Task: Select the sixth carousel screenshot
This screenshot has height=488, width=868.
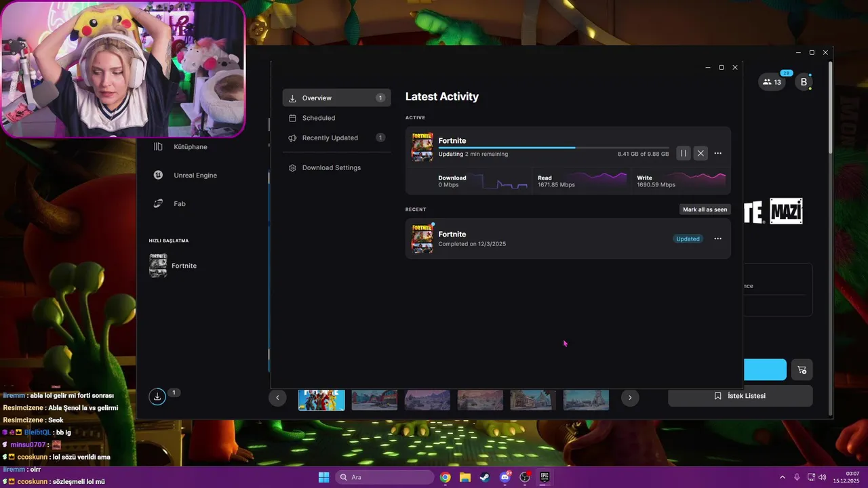Action: click(586, 400)
